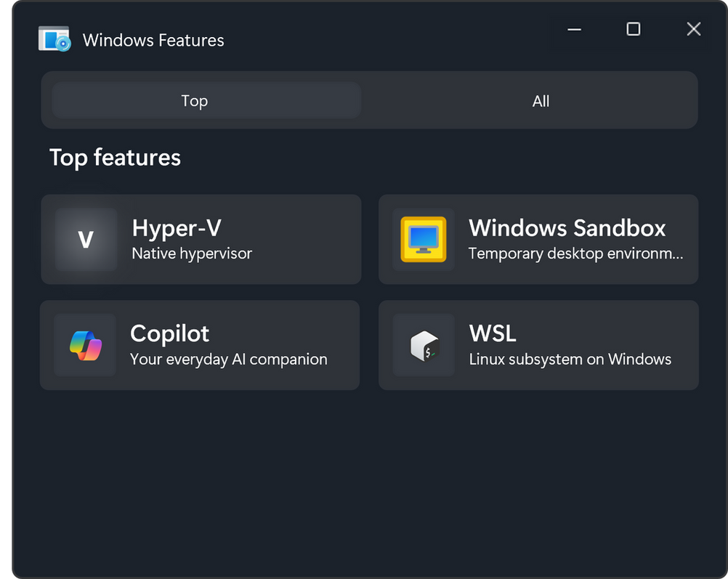This screenshot has height=579, width=728.
Task: Click "Your everyday AI companion" text
Action: click(228, 360)
